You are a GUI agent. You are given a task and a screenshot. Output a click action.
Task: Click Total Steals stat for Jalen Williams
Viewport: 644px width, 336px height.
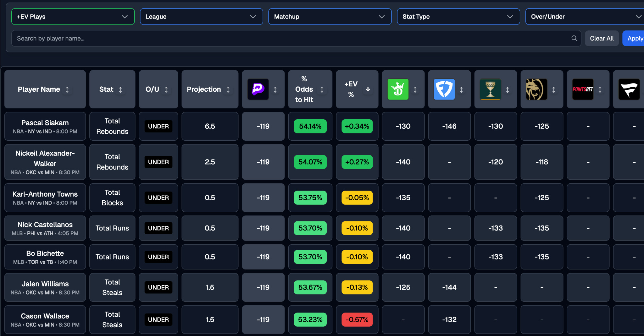(x=112, y=287)
